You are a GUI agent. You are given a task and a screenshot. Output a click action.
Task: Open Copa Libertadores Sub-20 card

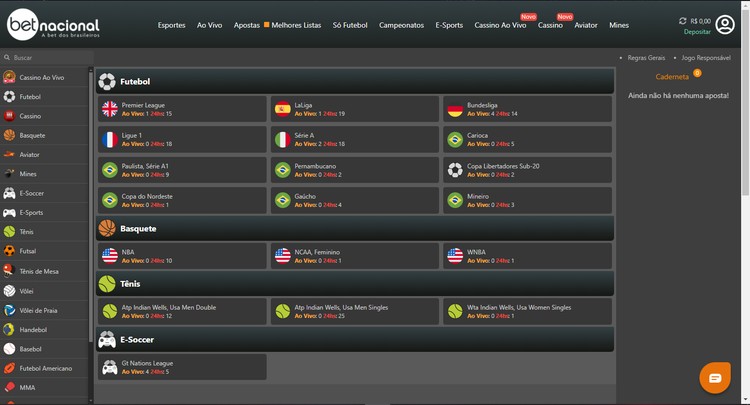(528, 170)
